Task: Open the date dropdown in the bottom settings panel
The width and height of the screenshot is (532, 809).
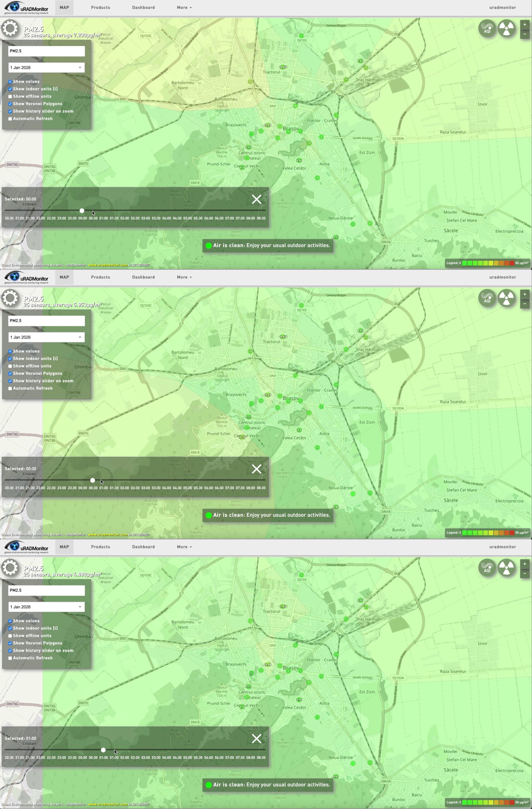Action: (46, 607)
